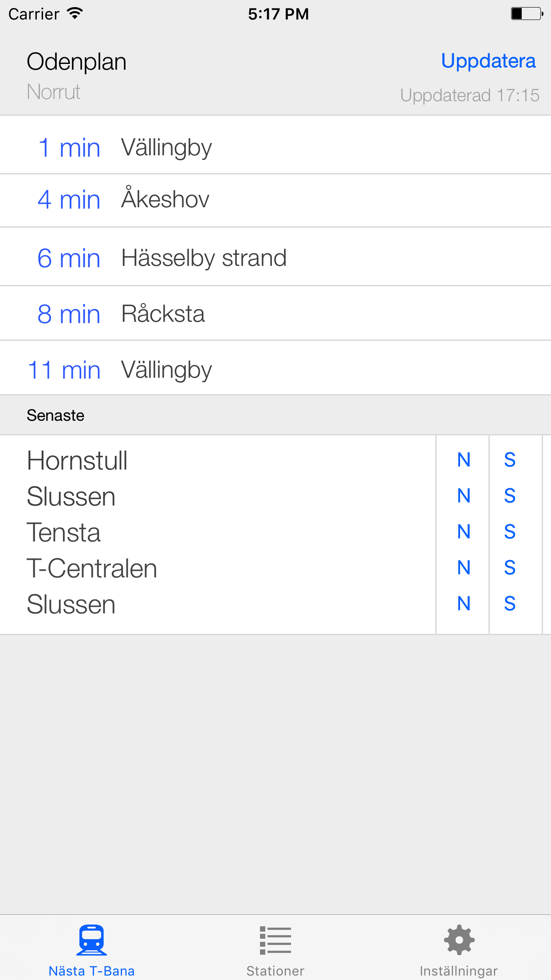551x980 pixels.
Task: Select the Råcksta 8 min departure
Action: [275, 313]
